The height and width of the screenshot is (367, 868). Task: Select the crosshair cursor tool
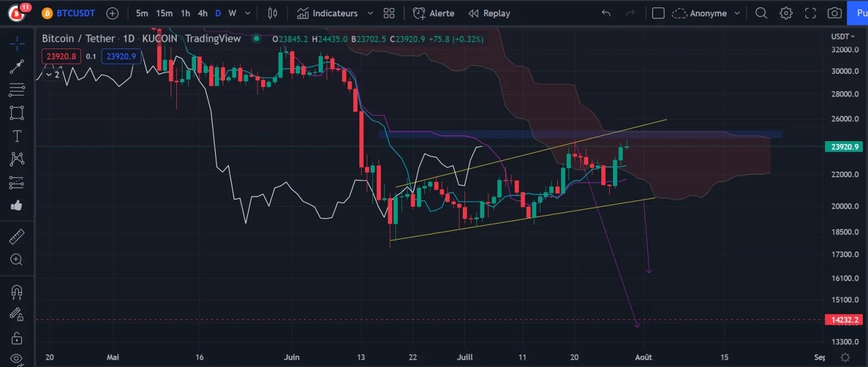[17, 43]
